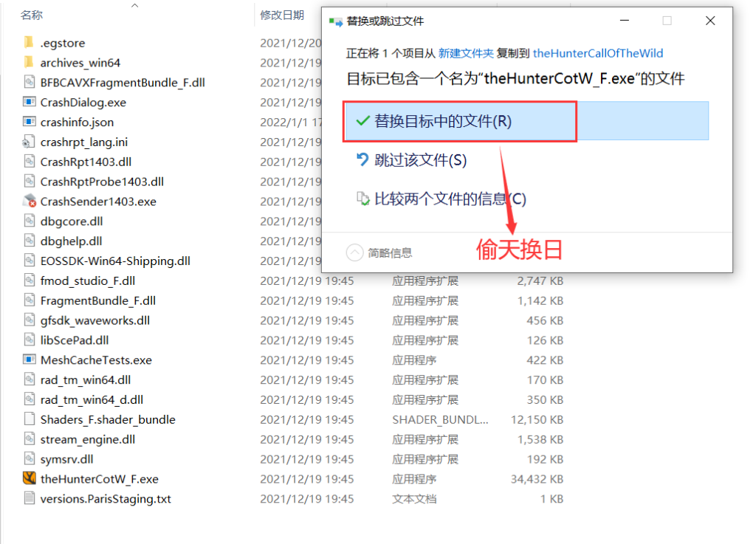756x544 pixels.
Task: Expand 简略信息 details chevron in dialog
Action: click(355, 252)
